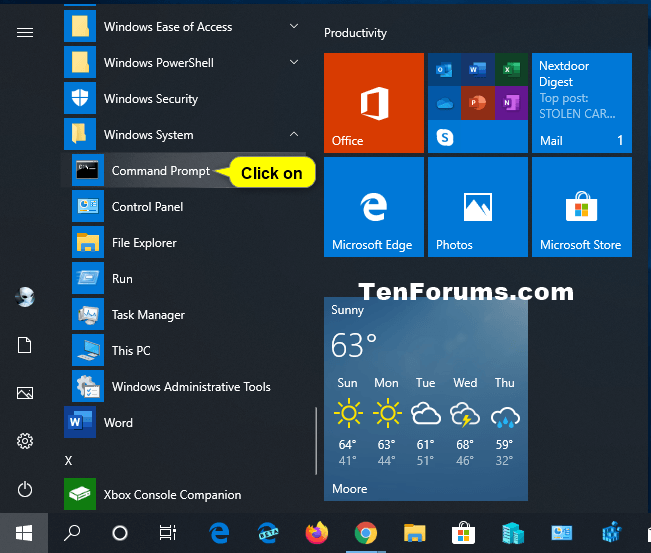This screenshot has height=553, width=651.
Task: Open Skype from the Office apps tile
Action: coord(444,137)
